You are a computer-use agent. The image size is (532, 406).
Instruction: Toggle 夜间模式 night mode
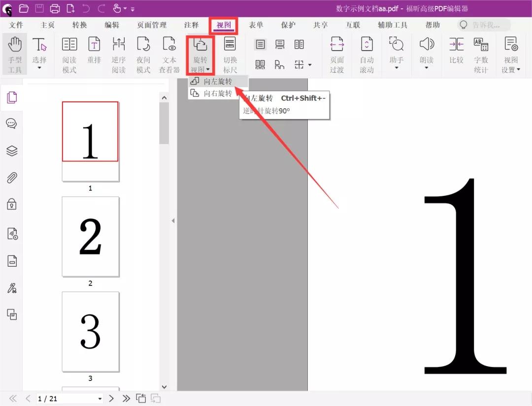click(143, 55)
